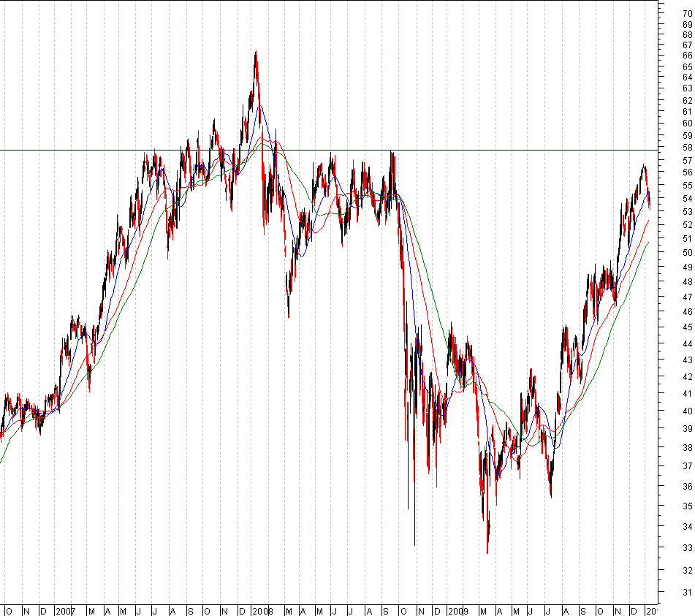Select the September 2008 'S' month label
The height and width of the screenshot is (616, 695).
[386, 612]
